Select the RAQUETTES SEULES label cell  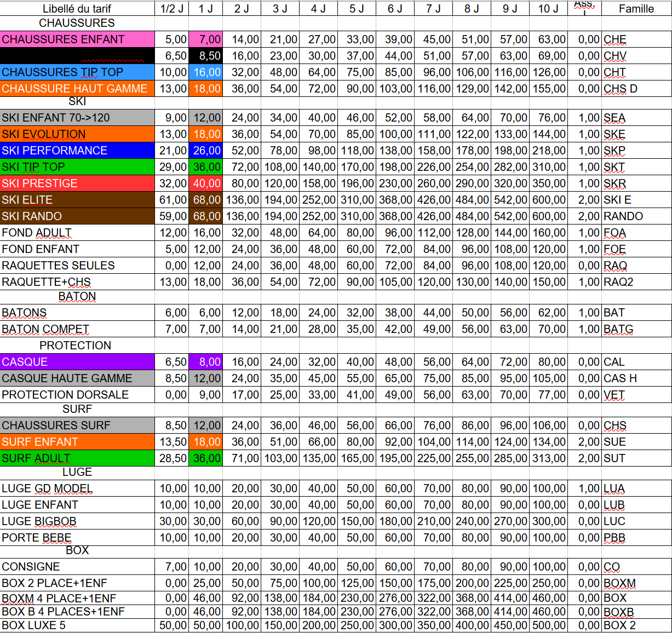click(x=77, y=266)
